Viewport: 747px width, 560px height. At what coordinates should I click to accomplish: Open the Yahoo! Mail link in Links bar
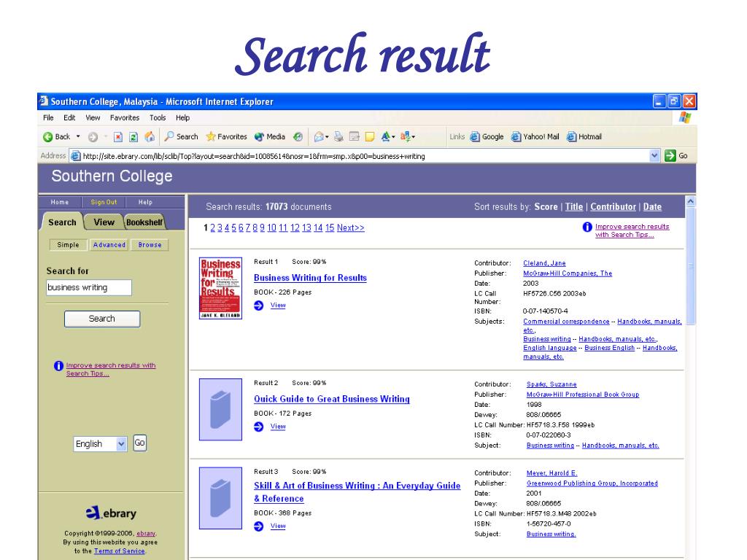[535, 136]
